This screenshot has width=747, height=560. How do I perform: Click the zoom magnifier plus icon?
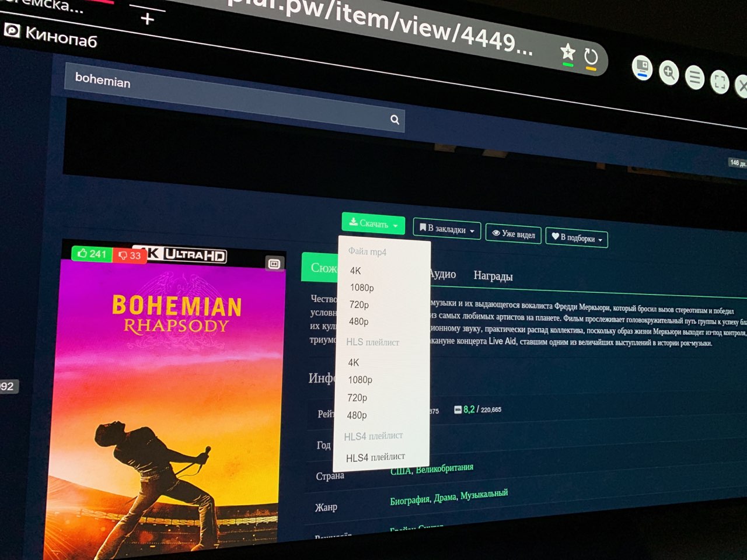coord(669,73)
